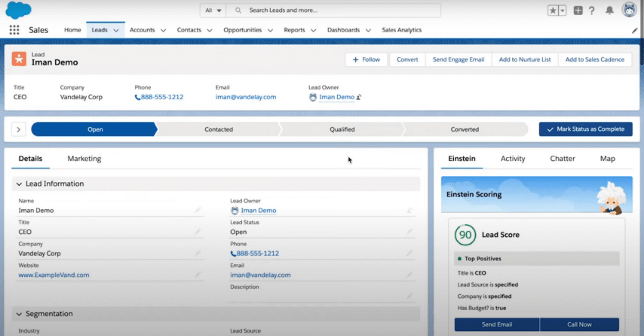Open the Sales Analytics tab
644x336 pixels.
coord(402,30)
